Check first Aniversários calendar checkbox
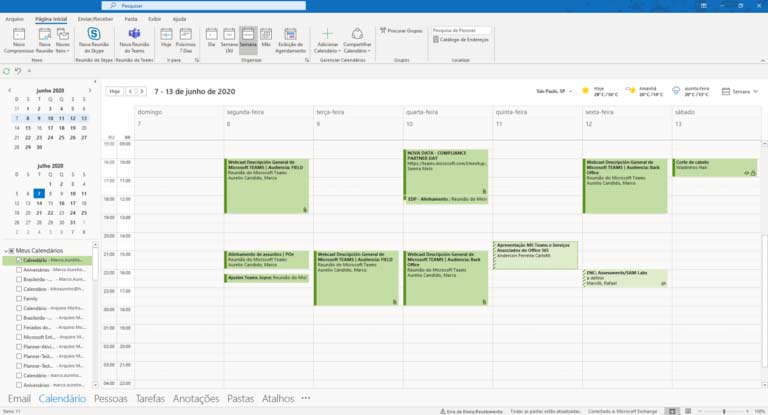768x415 pixels. 19,270
